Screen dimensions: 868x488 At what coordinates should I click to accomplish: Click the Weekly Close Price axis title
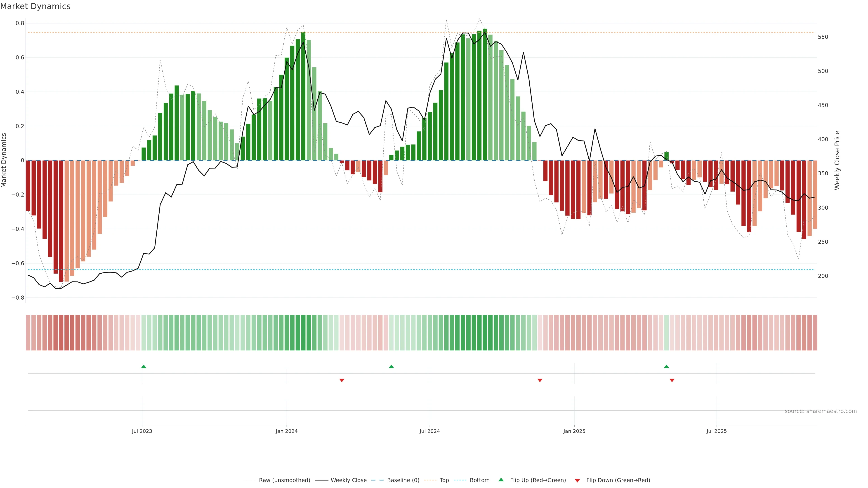[x=837, y=160]
